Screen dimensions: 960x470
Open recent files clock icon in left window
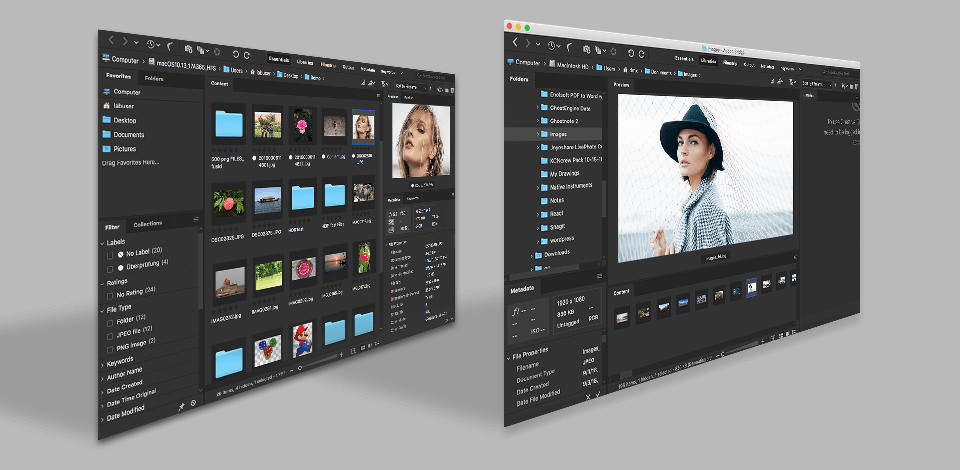(151, 44)
